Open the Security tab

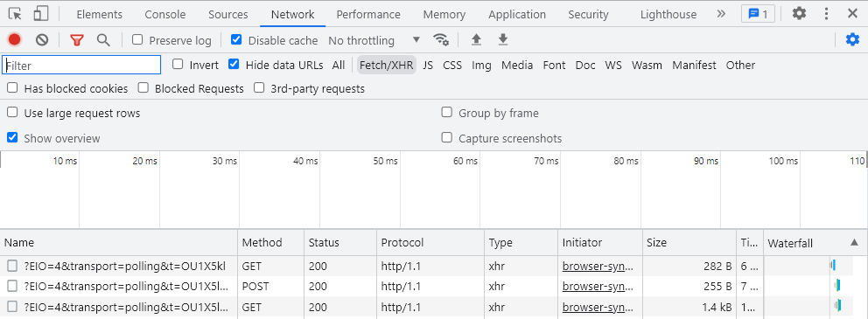point(589,14)
